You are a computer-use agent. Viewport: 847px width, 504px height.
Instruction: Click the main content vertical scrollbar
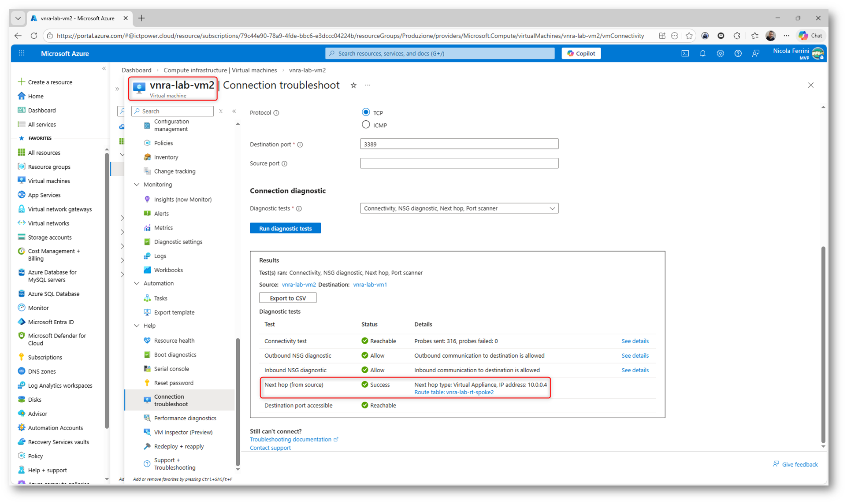coord(823,344)
